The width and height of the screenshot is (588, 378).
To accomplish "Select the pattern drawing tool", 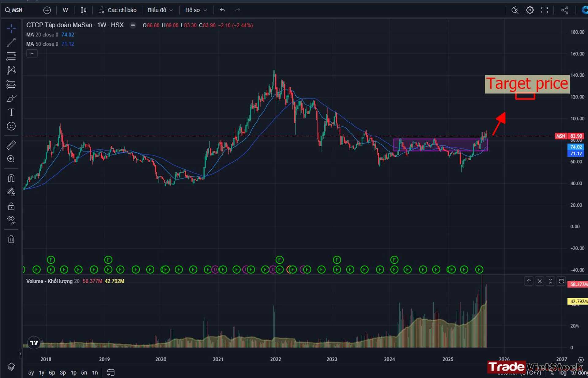I will (11, 70).
